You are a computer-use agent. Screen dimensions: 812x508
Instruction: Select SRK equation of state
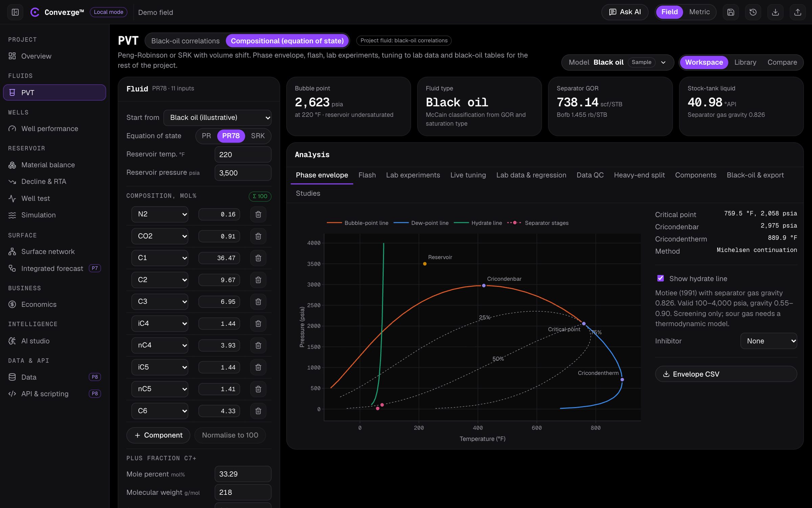coord(258,136)
